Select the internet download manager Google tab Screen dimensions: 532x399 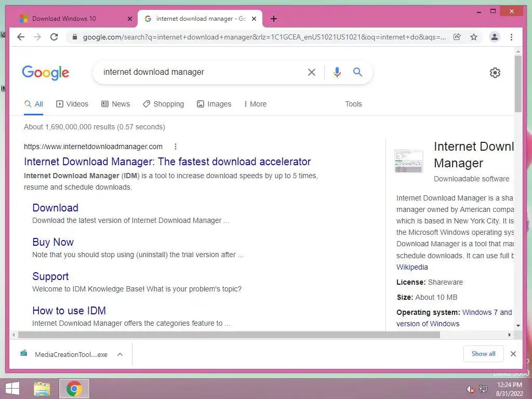[200, 19]
